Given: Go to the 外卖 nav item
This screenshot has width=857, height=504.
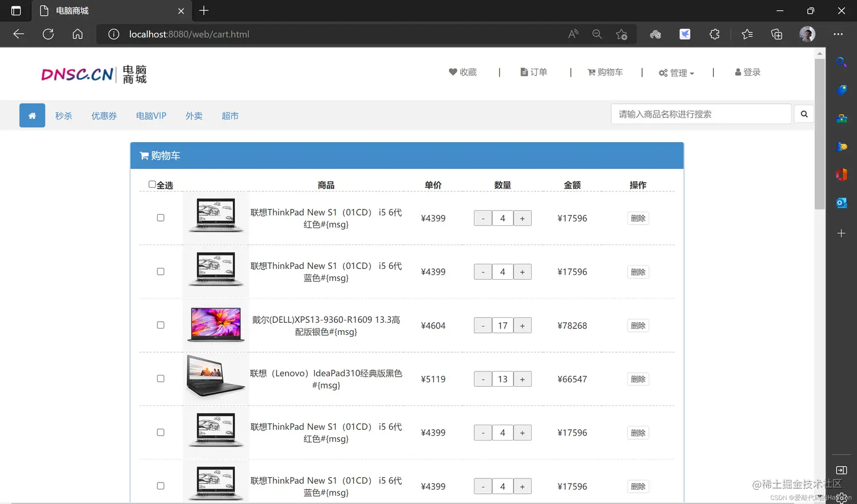Looking at the screenshot, I should pyautogui.click(x=194, y=116).
